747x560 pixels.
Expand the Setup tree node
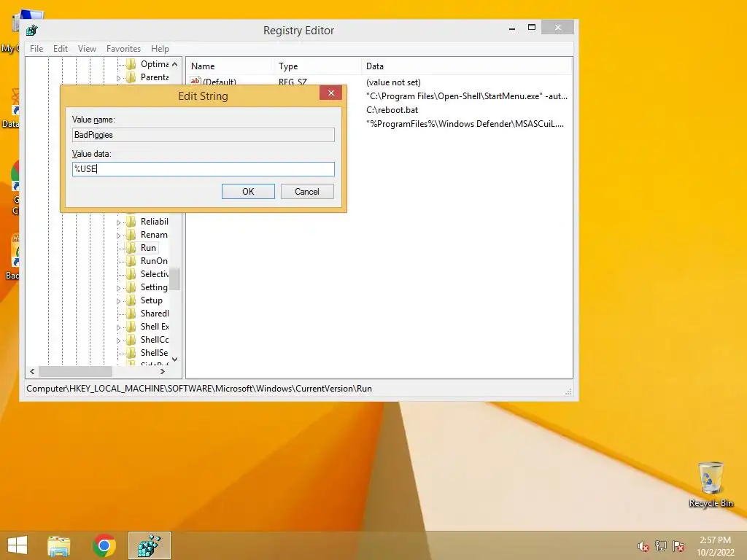point(119,301)
